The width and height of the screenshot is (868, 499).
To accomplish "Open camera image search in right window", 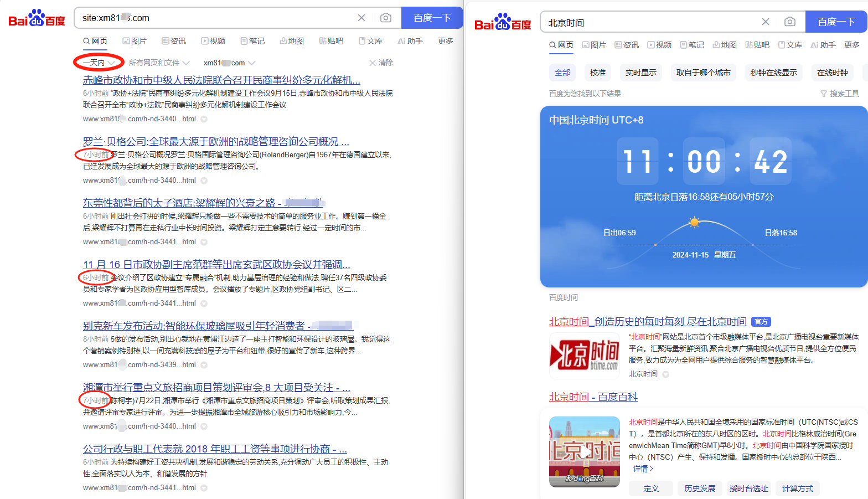I will [790, 22].
